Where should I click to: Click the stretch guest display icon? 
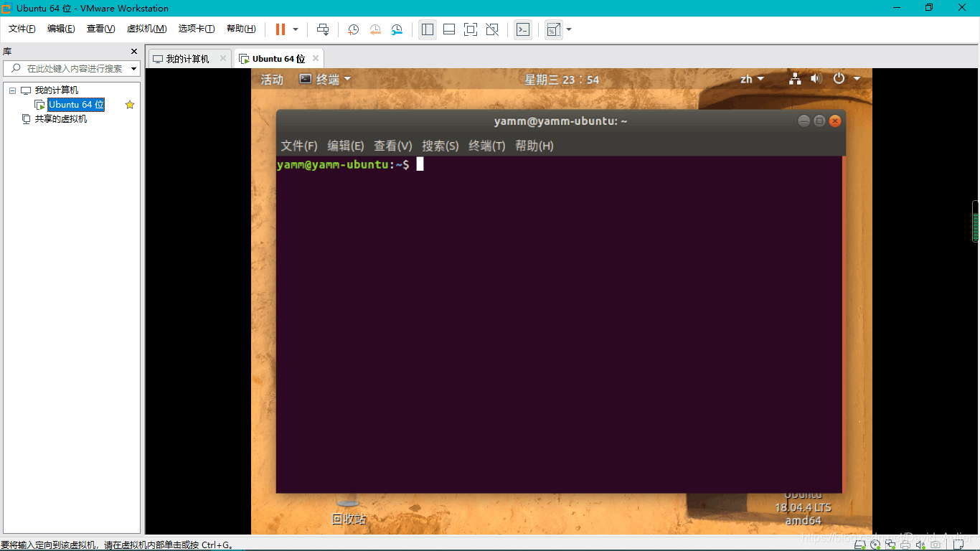point(553,29)
